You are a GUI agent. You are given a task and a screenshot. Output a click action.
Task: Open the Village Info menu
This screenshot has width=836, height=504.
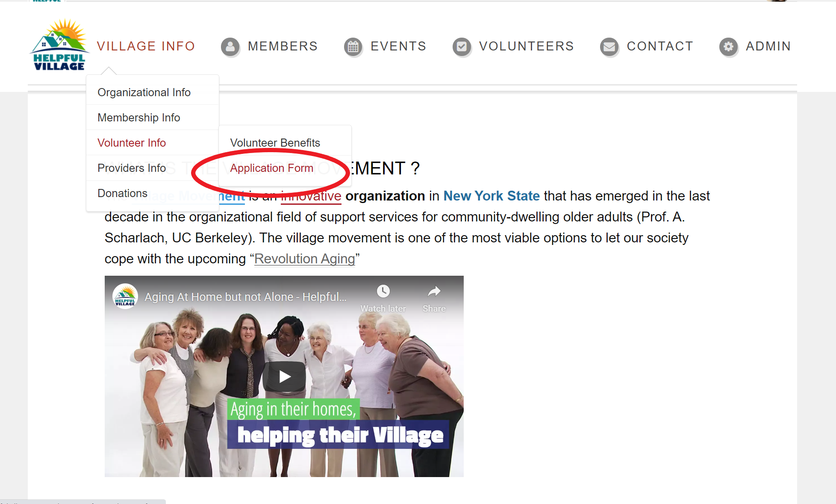146,46
